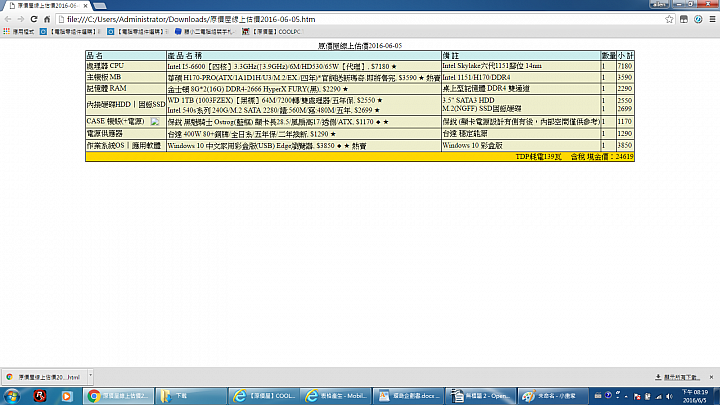Click the 3590 subtotal cell
Viewport: 720px width, 405px height.
pyautogui.click(x=625, y=77)
